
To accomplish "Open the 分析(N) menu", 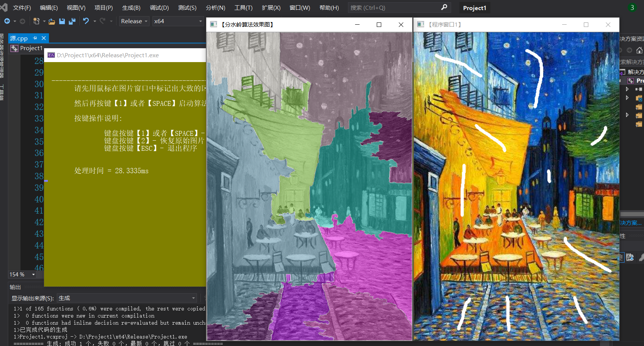I will (215, 7).
